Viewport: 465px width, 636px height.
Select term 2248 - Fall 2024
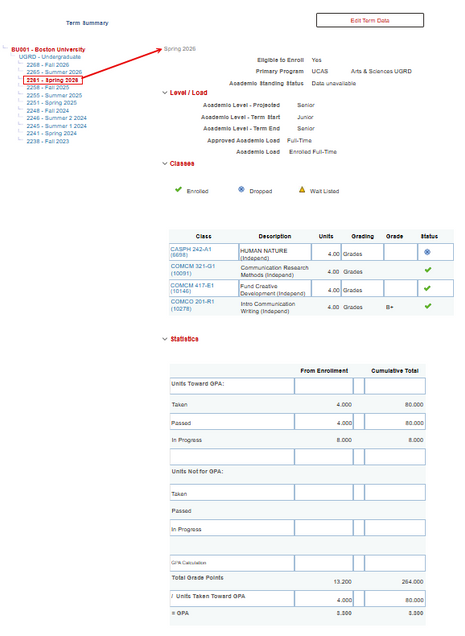pyautogui.click(x=48, y=111)
